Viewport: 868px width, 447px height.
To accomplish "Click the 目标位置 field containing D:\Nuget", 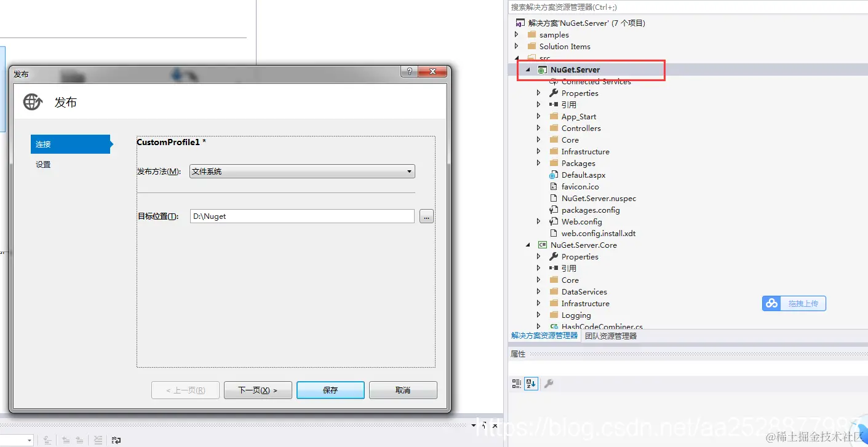I will point(302,216).
